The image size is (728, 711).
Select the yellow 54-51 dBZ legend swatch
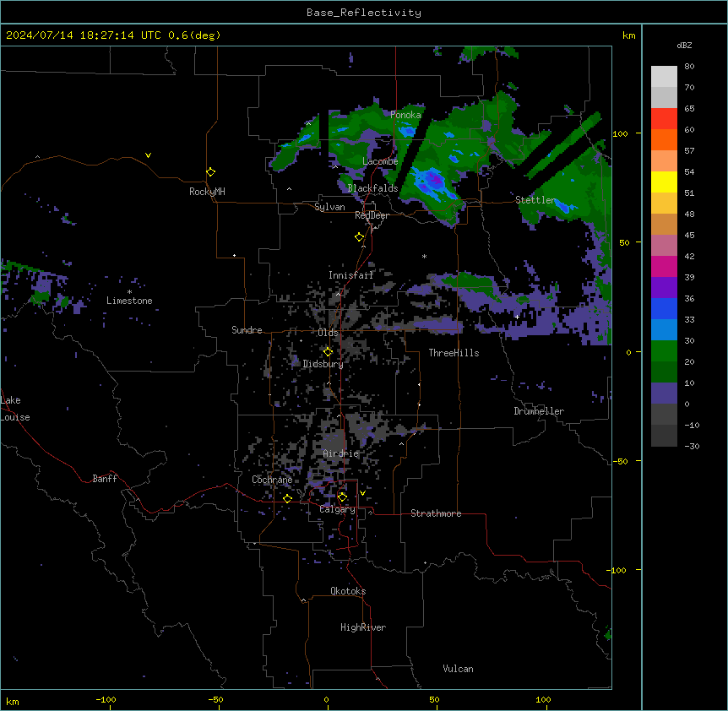pyautogui.click(x=664, y=182)
